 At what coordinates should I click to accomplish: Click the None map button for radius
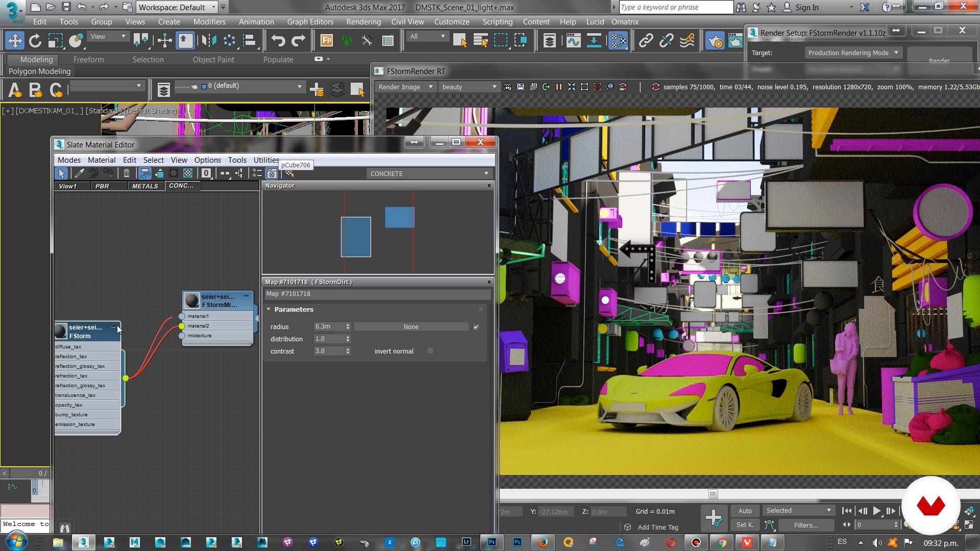(411, 327)
